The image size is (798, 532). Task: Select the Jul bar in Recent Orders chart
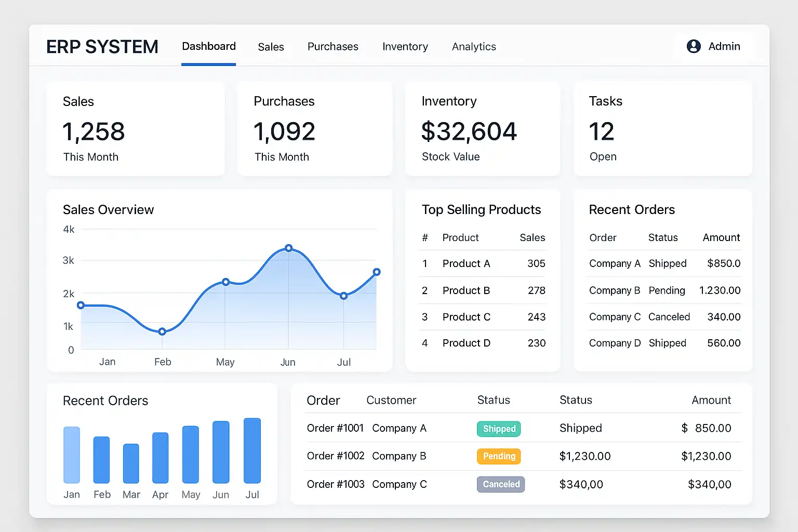[252, 450]
